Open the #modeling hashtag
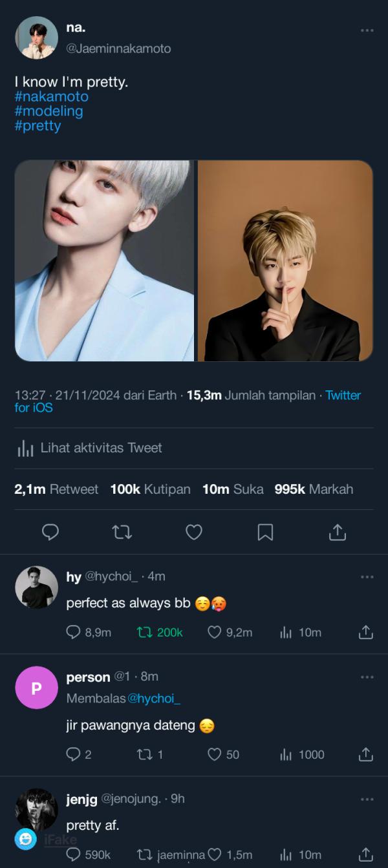The height and width of the screenshot is (868, 388). click(x=48, y=111)
